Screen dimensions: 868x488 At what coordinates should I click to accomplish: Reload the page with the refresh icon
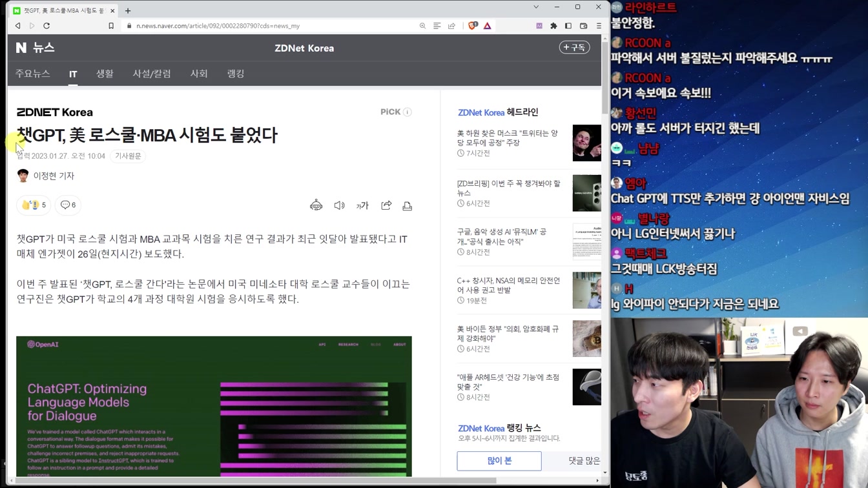46,26
